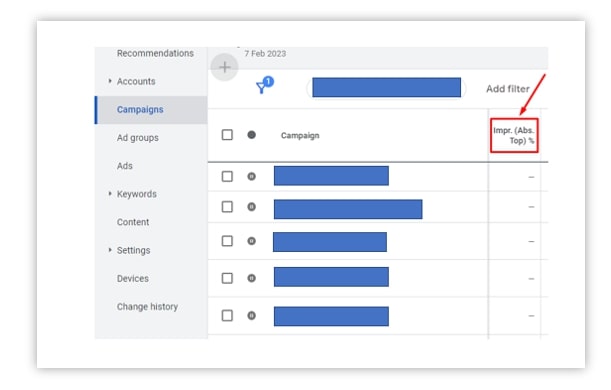This screenshot has height=390, width=611.
Task: Open the second campaign name link
Action: [x=348, y=209]
